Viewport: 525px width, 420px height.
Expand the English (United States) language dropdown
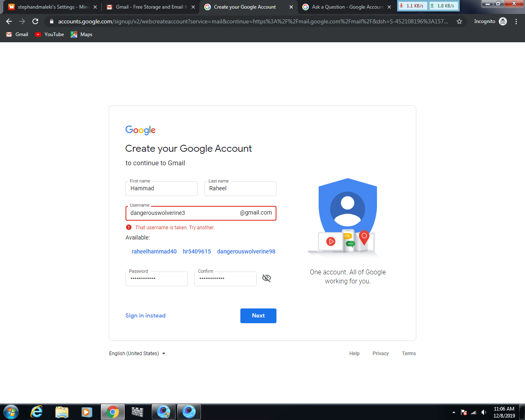coord(137,354)
